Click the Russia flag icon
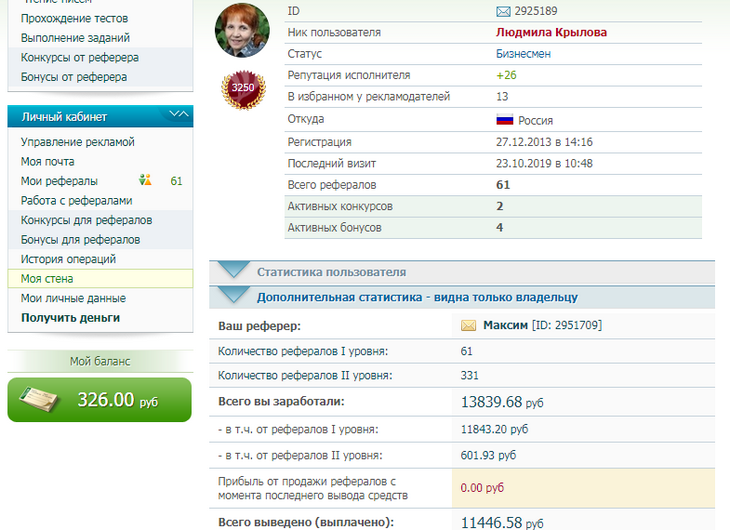730x530 pixels. 505,120
